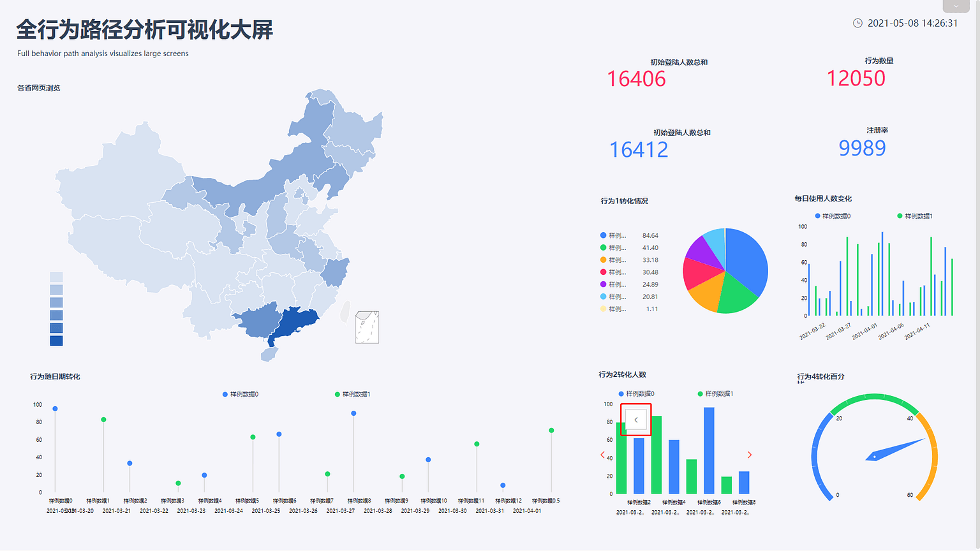Click the red right carousel arrow in 行为2转化人数
Image resolution: width=980 pixels, height=551 pixels.
coord(750,455)
